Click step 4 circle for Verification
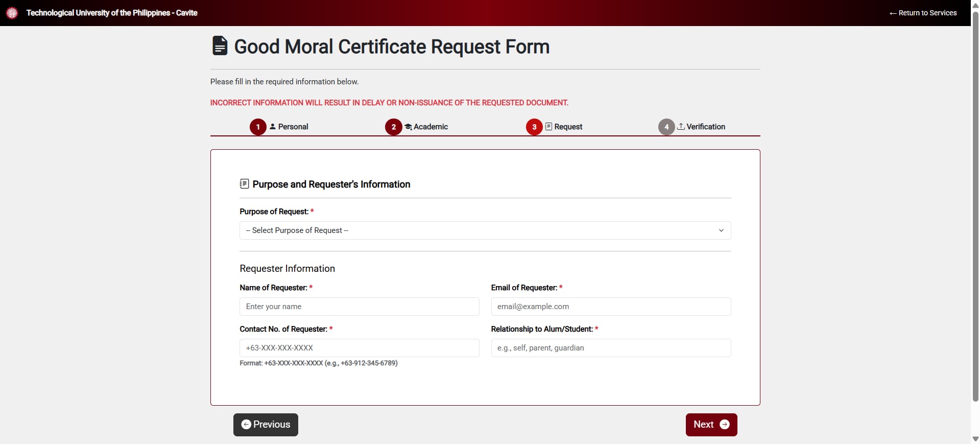Image resolution: width=980 pixels, height=444 pixels. tap(666, 127)
